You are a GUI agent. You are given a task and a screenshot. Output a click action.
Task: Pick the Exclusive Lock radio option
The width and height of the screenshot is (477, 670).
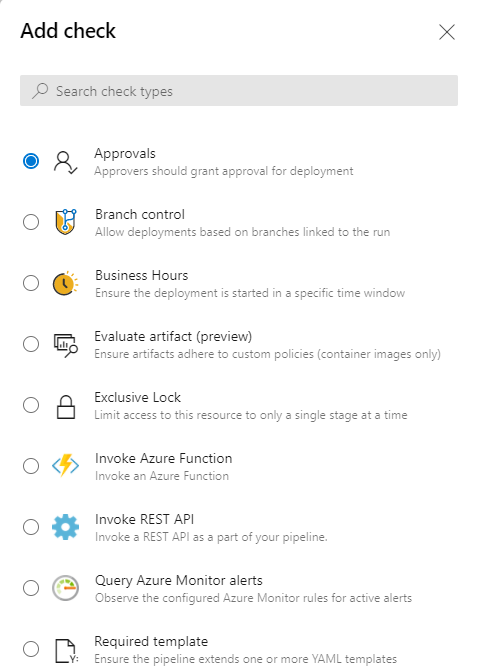pyautogui.click(x=31, y=405)
